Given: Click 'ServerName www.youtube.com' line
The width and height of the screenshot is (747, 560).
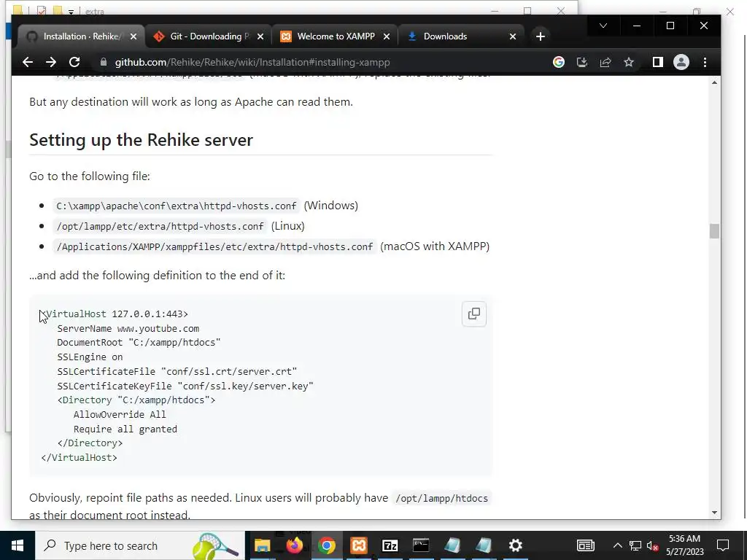Looking at the screenshot, I should (128, 329).
